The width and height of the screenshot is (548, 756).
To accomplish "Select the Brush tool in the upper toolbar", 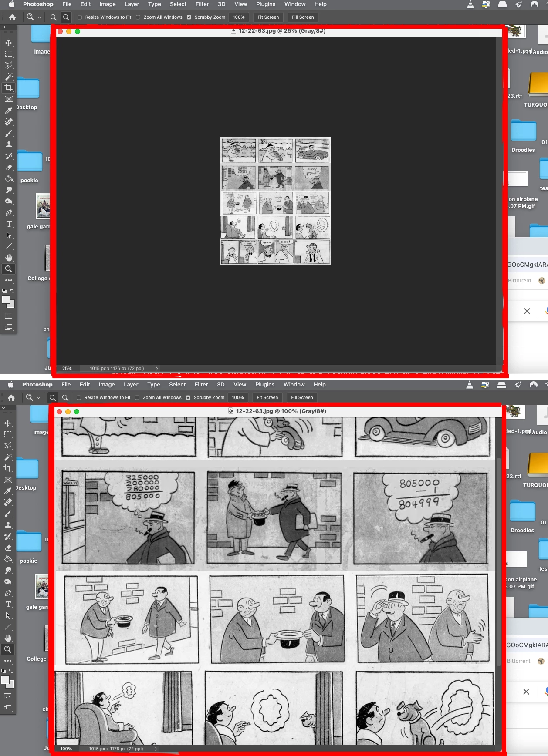I will 9,133.
